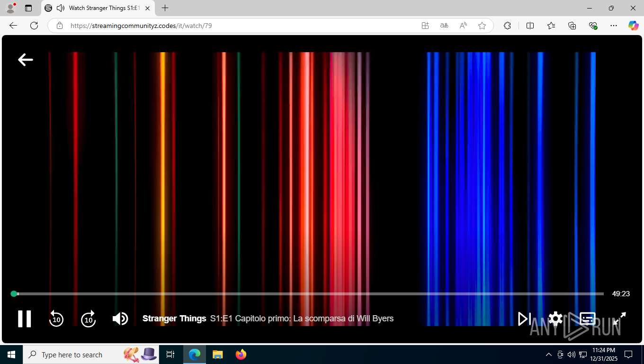This screenshot has height=364, width=644.
Task: Open a new browser tab
Action: click(165, 8)
